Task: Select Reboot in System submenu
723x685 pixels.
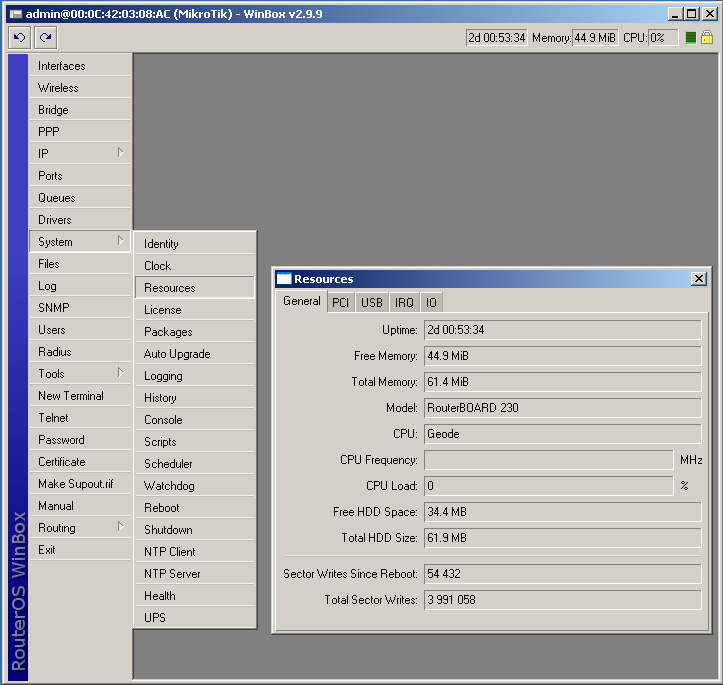Action: click(195, 508)
